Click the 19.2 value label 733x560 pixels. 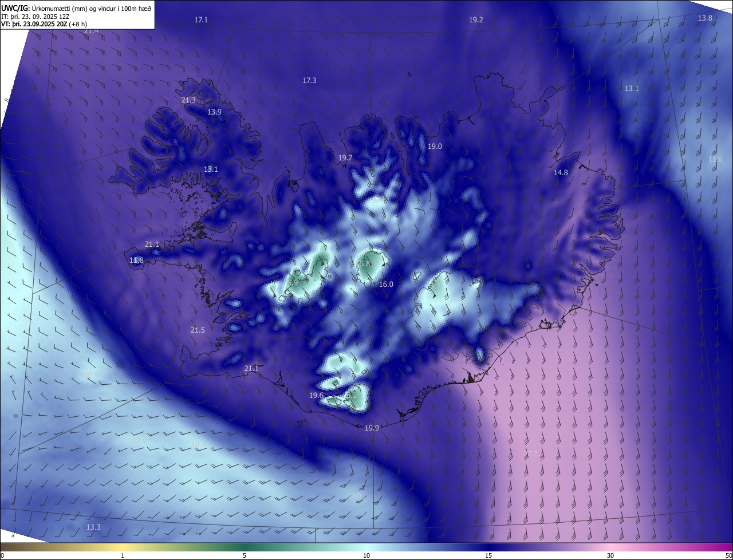pyautogui.click(x=476, y=19)
